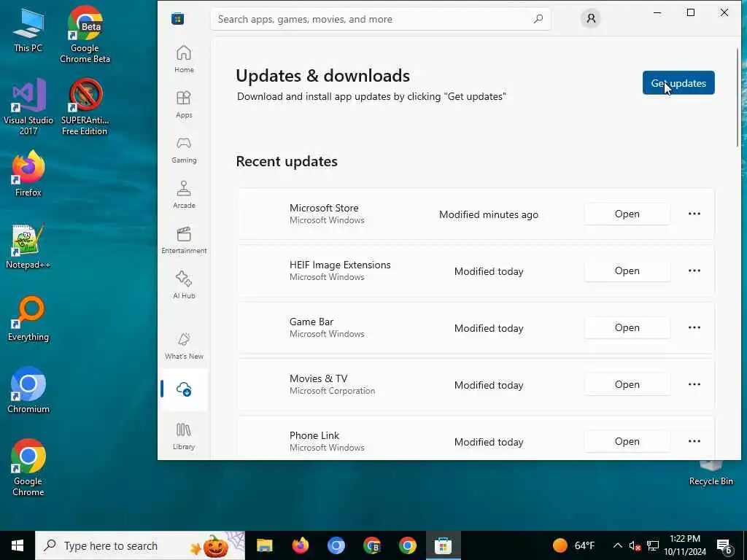Viewport: 747px width, 560px height.
Task: Select Downloads cloud icon in sidebar
Action: click(x=184, y=389)
